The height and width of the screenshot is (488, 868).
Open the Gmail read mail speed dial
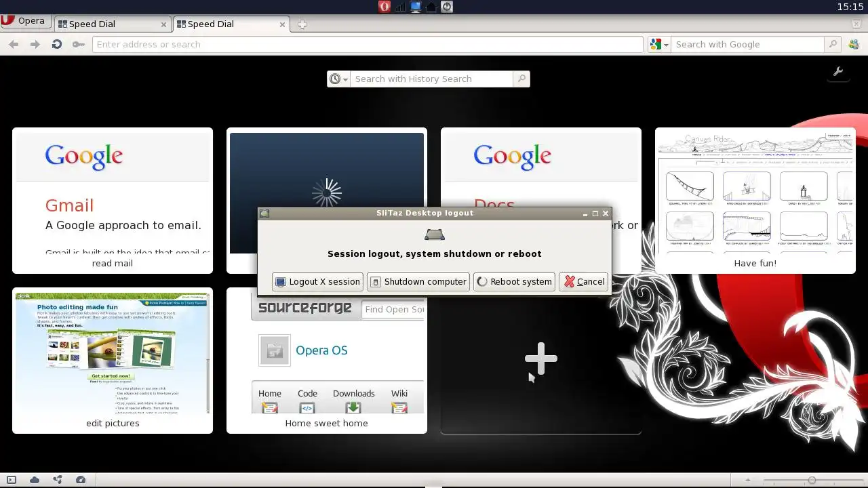[113, 201]
